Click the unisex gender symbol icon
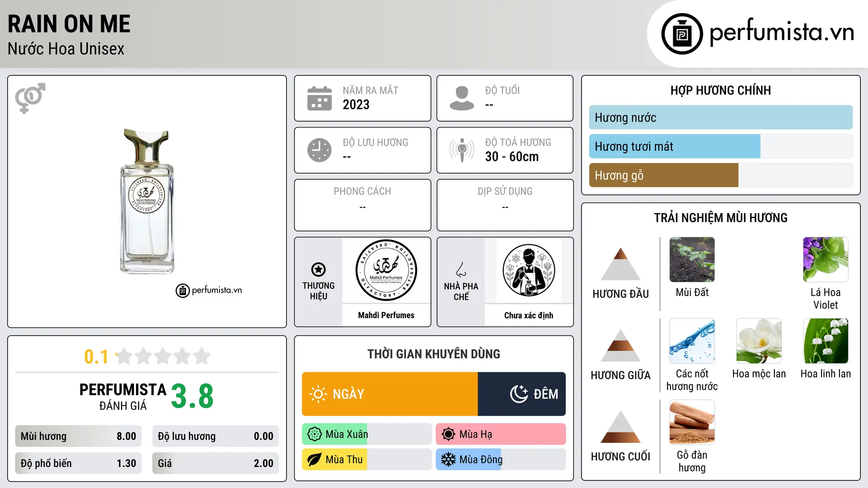 30,98
